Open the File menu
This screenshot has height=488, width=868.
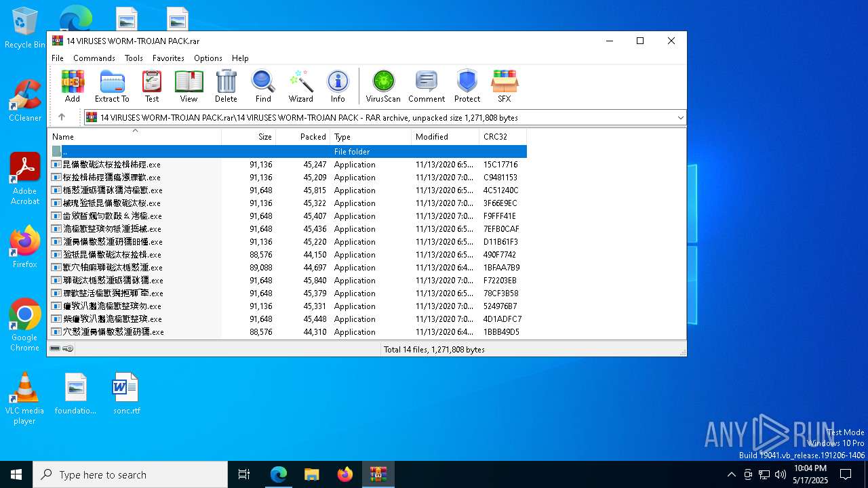[58, 58]
